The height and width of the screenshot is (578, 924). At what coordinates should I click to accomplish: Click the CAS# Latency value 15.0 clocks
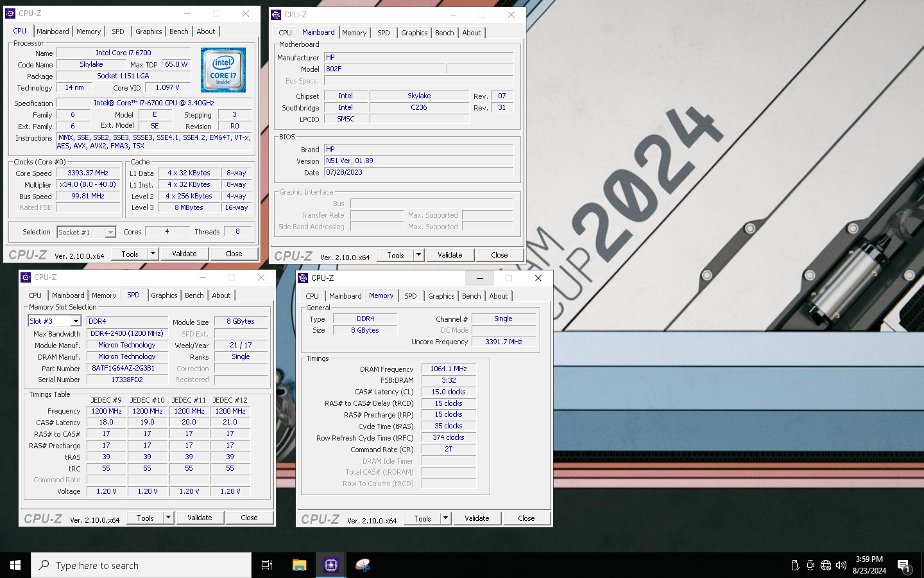pyautogui.click(x=449, y=392)
